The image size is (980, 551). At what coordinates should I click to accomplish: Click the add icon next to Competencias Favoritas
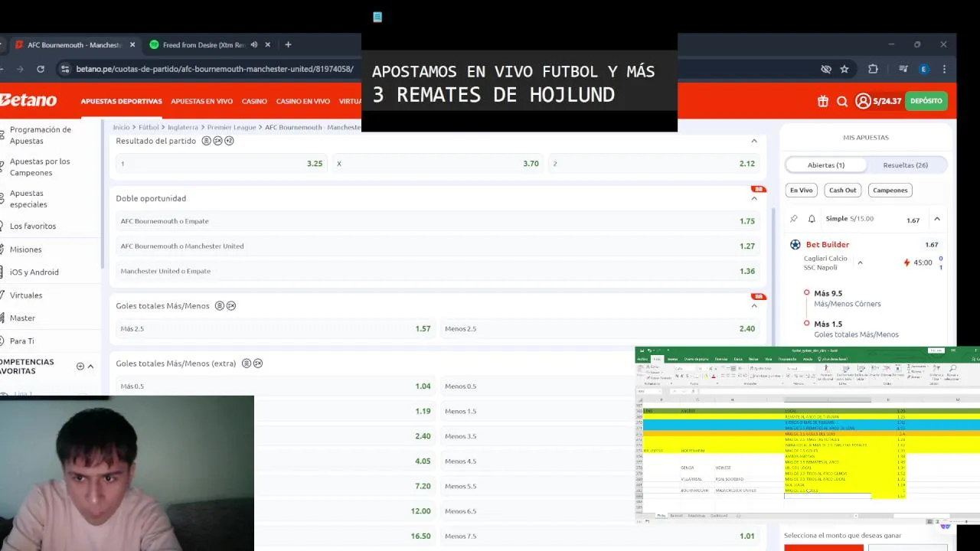[x=80, y=367]
